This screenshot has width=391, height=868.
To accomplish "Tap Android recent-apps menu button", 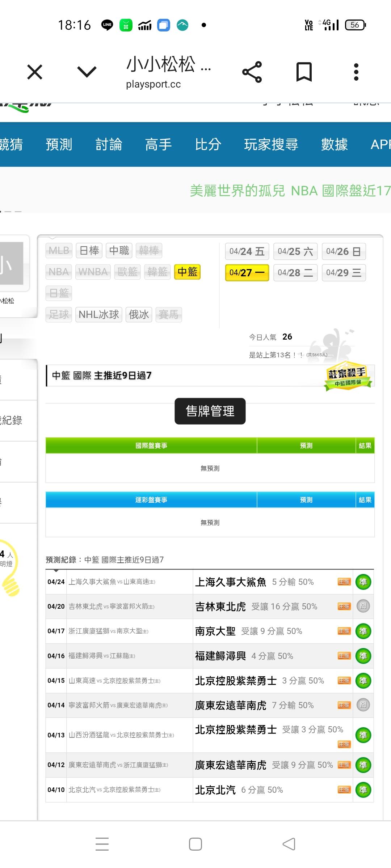I will coord(102,844).
